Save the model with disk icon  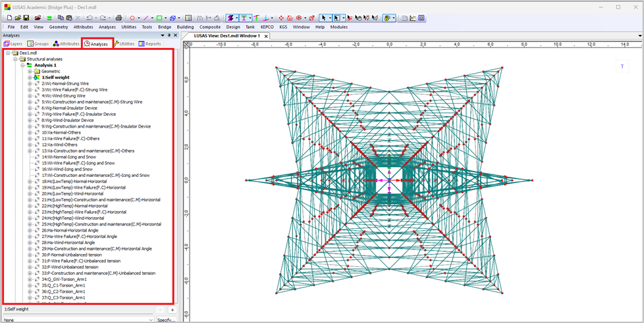click(x=26, y=18)
